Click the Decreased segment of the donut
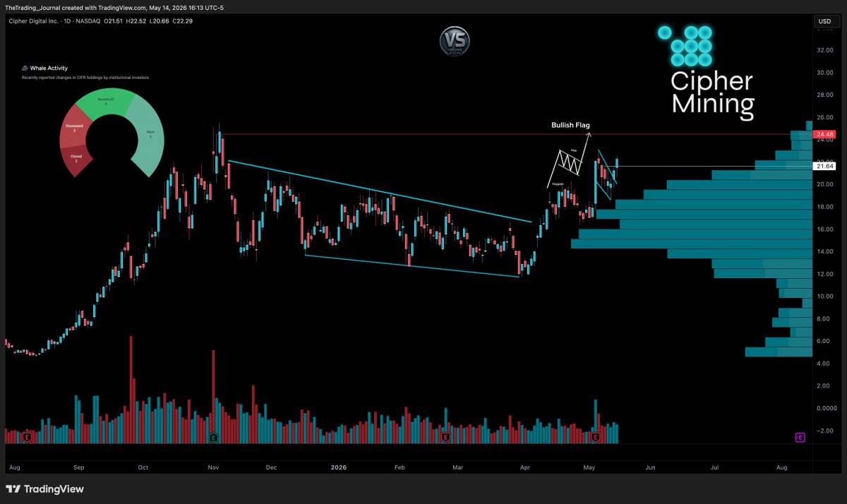 click(76, 128)
